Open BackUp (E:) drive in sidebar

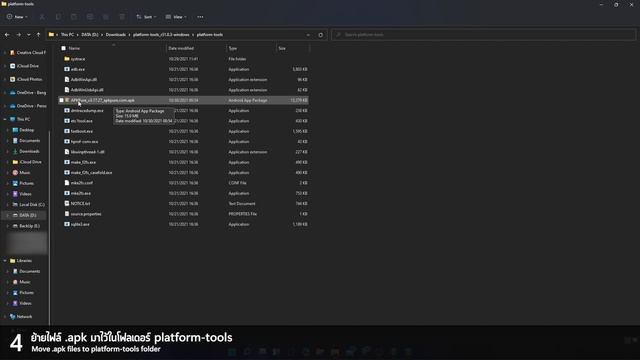[26, 226]
